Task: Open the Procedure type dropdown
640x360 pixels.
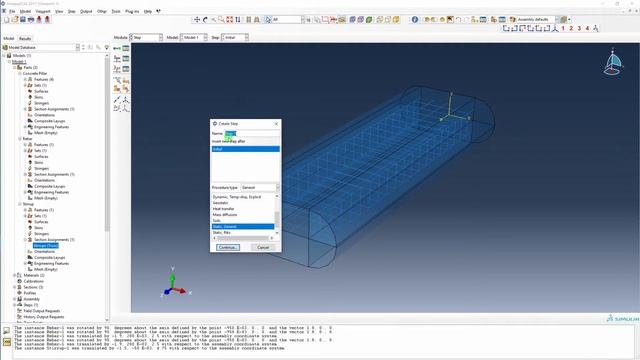Action: (260, 187)
